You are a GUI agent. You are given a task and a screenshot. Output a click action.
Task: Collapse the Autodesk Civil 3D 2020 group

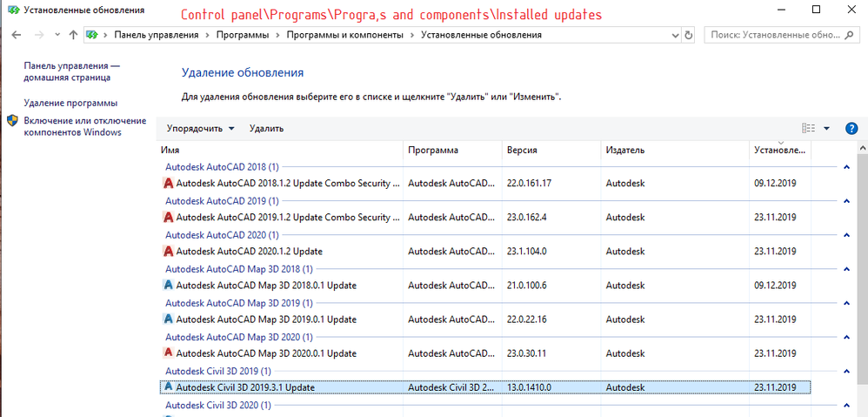coord(846,405)
